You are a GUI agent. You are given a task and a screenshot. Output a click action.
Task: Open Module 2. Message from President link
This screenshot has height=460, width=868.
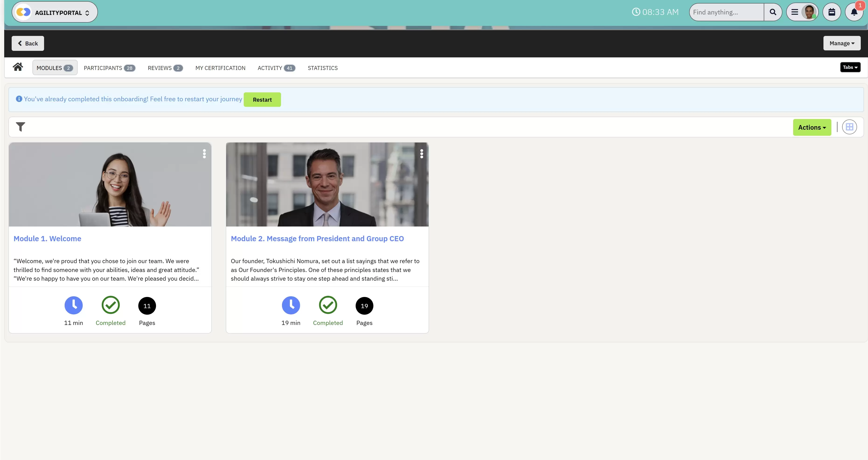(x=317, y=239)
